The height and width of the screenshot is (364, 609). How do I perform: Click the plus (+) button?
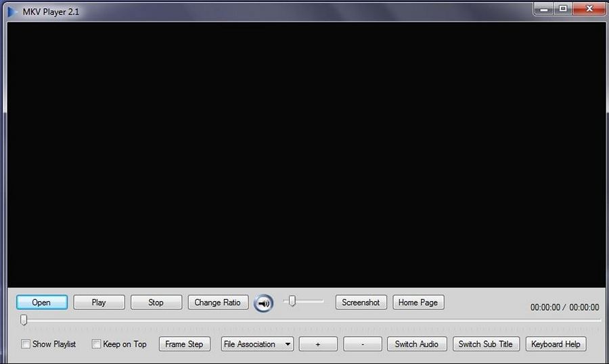(x=318, y=344)
